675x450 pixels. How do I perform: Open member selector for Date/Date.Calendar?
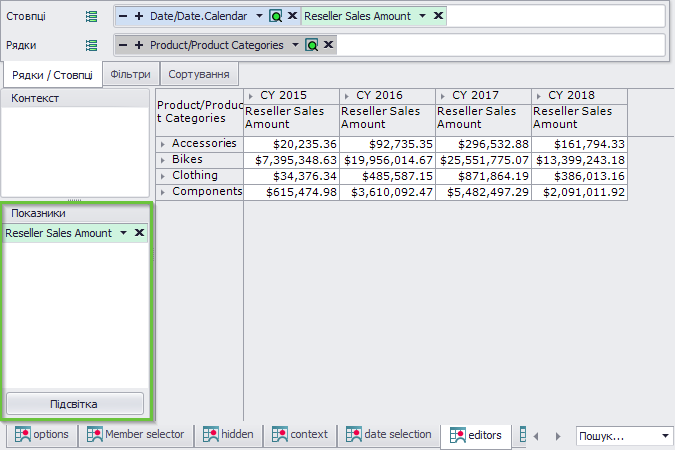pos(276,16)
